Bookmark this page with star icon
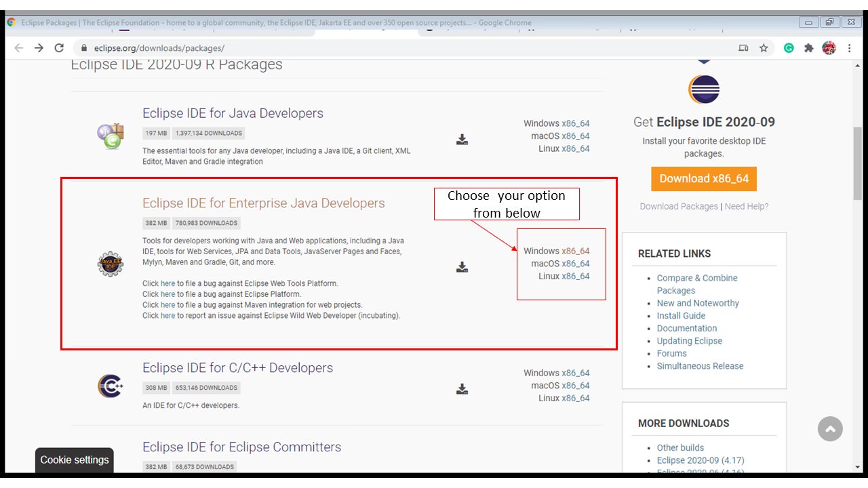The width and height of the screenshot is (868, 488). [764, 48]
